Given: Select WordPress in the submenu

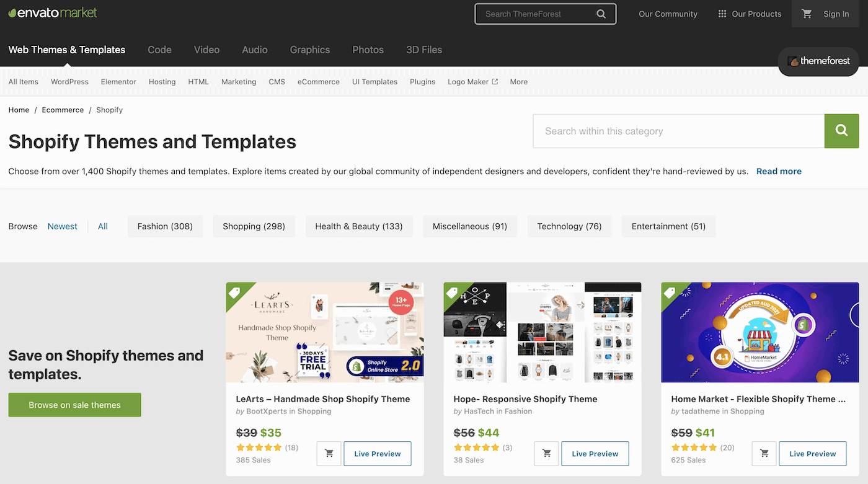Looking at the screenshot, I should pyautogui.click(x=69, y=82).
